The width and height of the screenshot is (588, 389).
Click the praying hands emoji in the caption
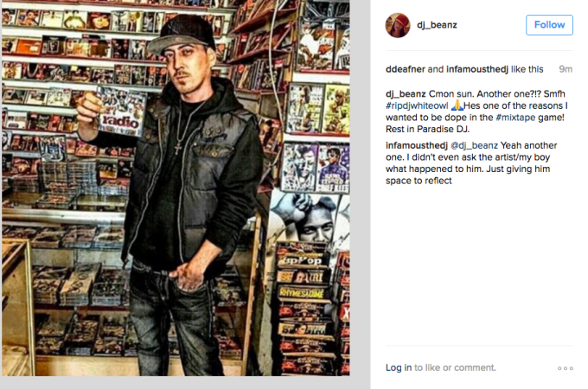pyautogui.click(x=457, y=105)
